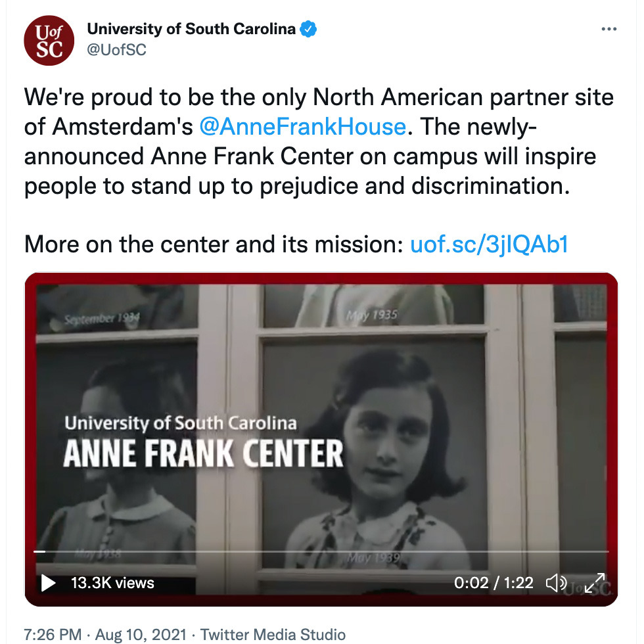
Task: Seek to the middle of the video progress bar
Action: [x=321, y=551]
